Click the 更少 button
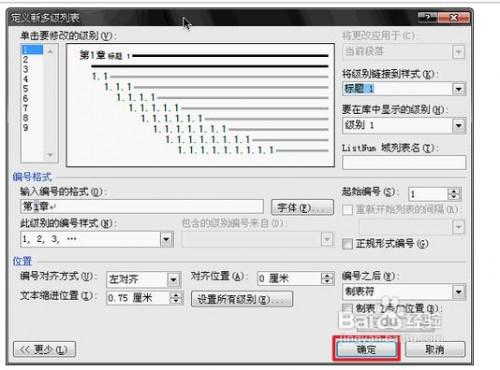 point(44,349)
